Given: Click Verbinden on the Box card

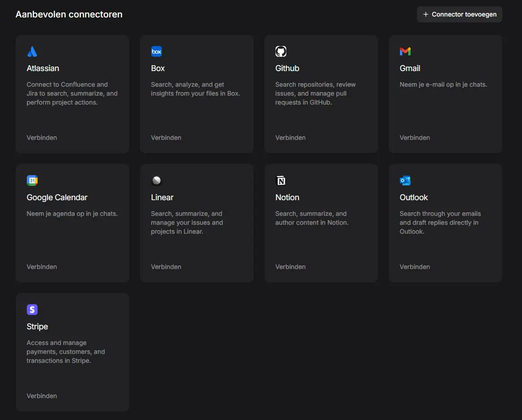Looking at the screenshot, I should (x=166, y=138).
